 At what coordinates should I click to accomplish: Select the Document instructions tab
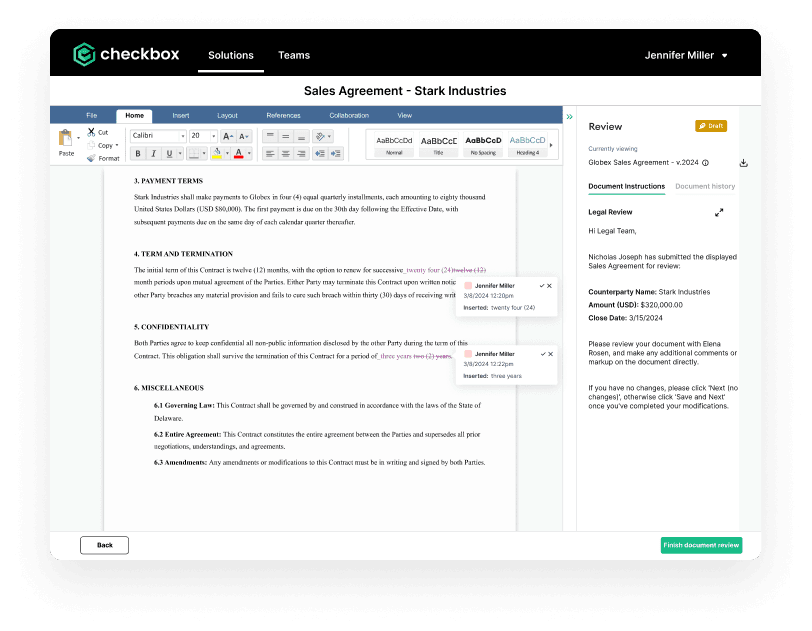pos(627,187)
